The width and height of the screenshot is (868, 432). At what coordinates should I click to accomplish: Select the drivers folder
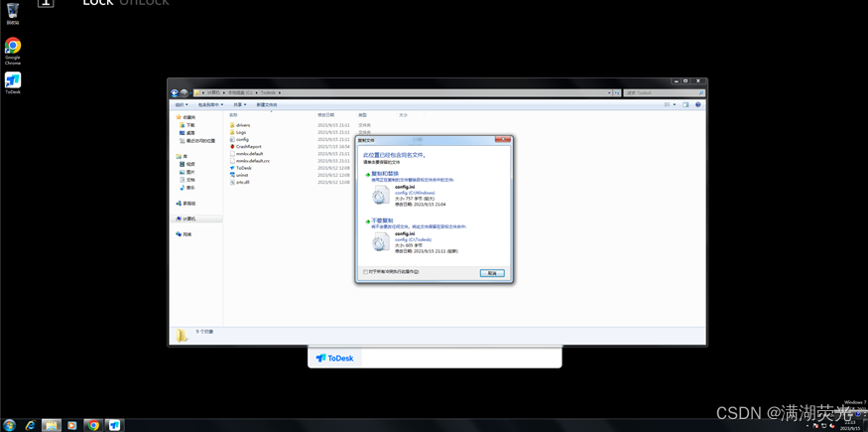point(240,125)
